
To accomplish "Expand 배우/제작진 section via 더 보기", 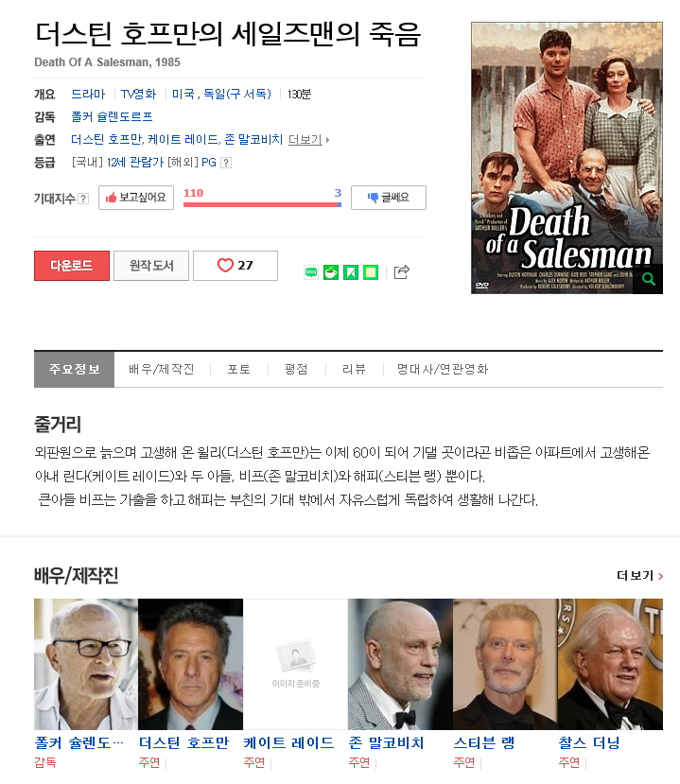I will pyautogui.click(x=639, y=576).
